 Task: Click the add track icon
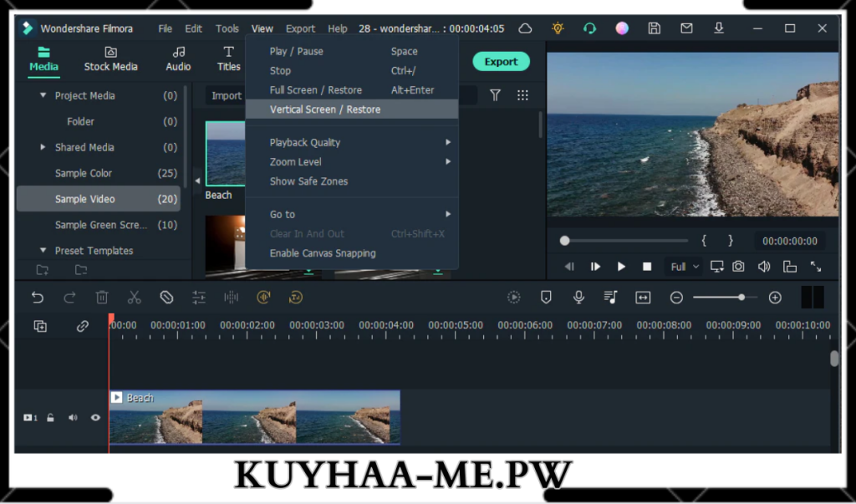[40, 327]
